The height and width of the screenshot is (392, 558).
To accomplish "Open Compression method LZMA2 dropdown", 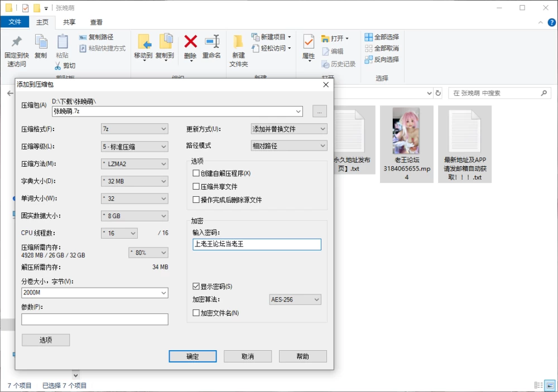I will point(134,164).
